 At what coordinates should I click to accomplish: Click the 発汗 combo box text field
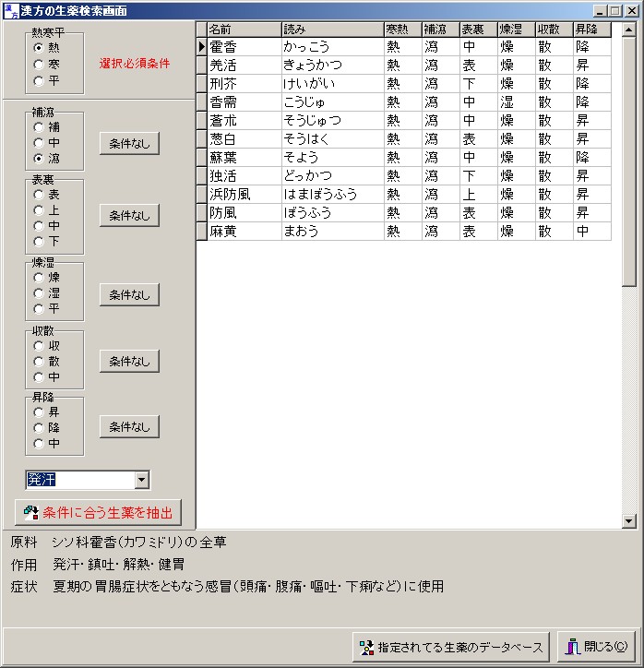(80, 480)
